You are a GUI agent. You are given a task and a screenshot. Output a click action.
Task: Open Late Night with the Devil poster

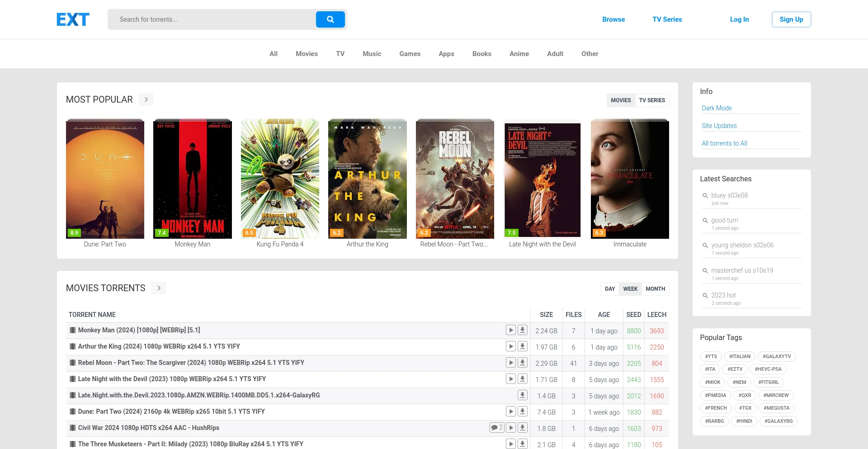[x=542, y=179]
